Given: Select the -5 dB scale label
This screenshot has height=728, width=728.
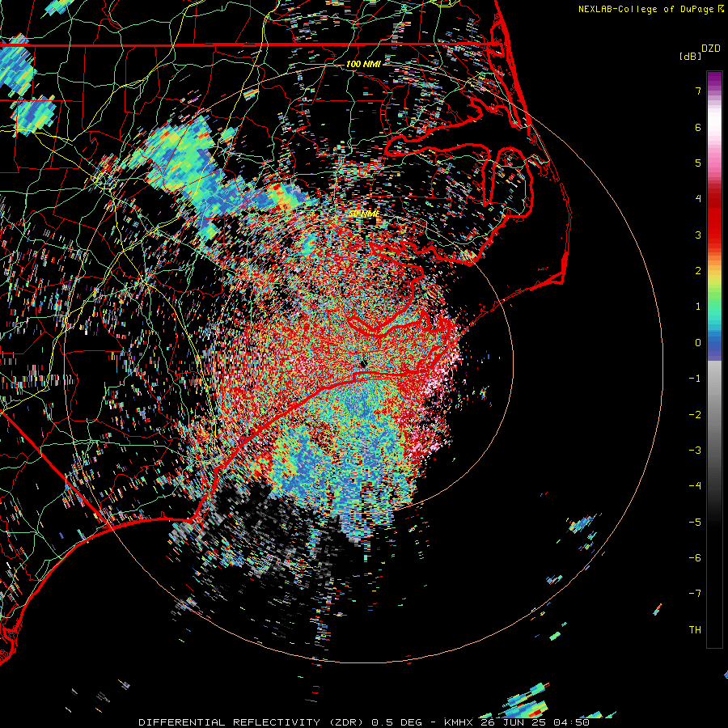Looking at the screenshot, I should tap(695, 522).
